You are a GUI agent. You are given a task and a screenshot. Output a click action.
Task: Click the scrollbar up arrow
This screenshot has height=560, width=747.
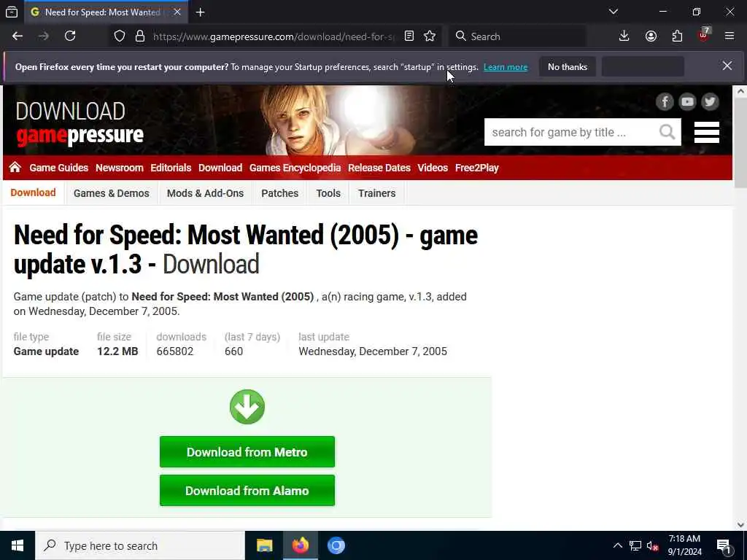pyautogui.click(x=740, y=91)
